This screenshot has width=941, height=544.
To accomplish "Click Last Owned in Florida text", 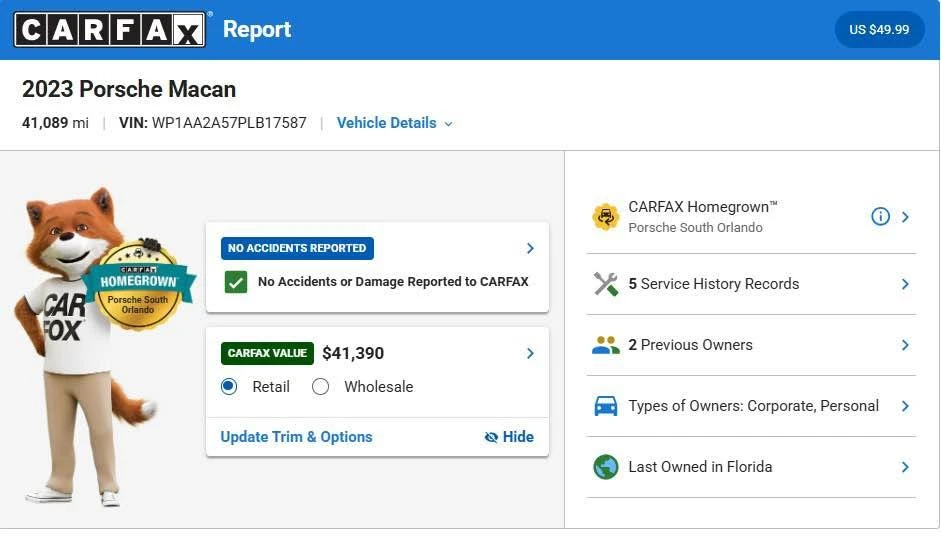I will (700, 467).
